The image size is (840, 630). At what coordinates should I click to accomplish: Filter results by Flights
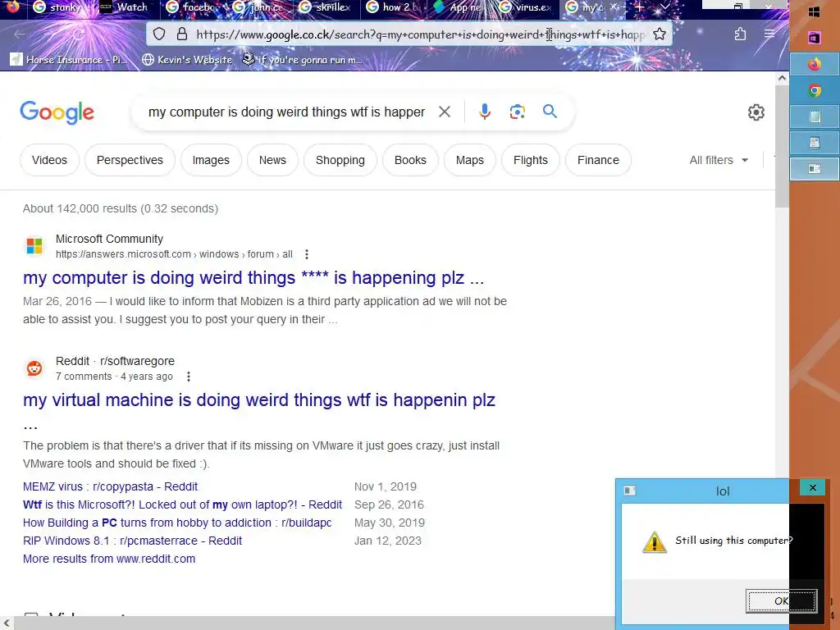(531, 160)
